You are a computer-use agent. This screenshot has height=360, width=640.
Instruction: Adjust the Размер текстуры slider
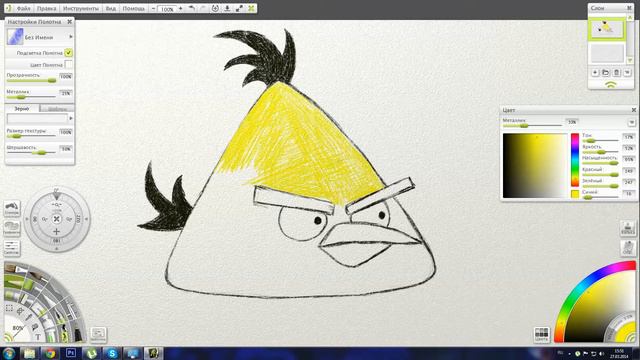[x=31, y=136]
